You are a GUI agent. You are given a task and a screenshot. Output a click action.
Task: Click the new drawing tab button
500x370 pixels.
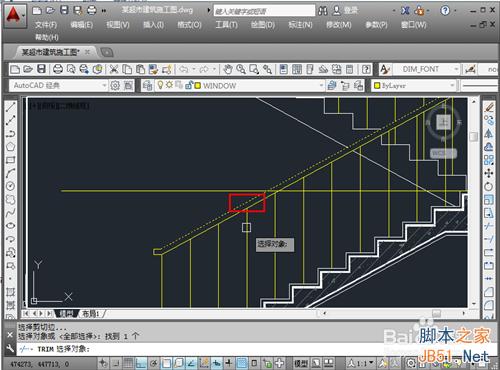[x=107, y=52]
